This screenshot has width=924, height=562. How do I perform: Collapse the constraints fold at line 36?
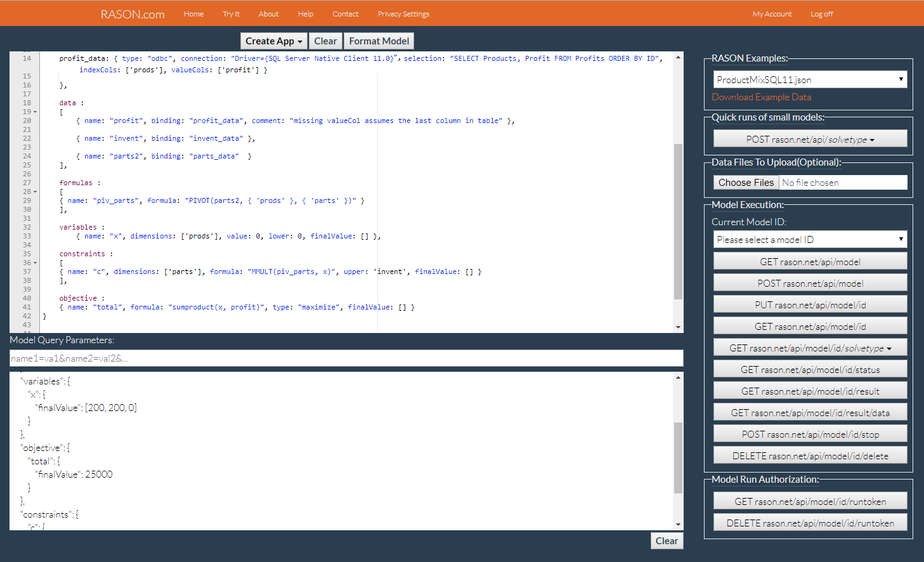pyautogui.click(x=35, y=263)
